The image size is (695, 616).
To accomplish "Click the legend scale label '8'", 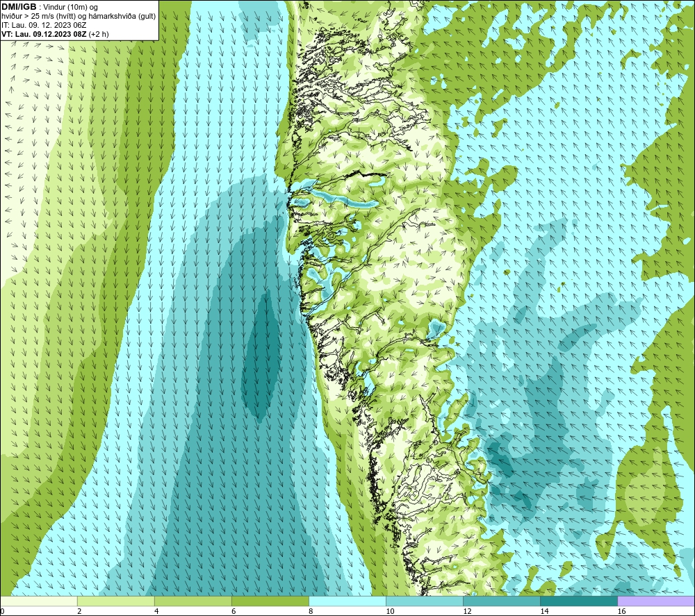I will click(x=311, y=612).
